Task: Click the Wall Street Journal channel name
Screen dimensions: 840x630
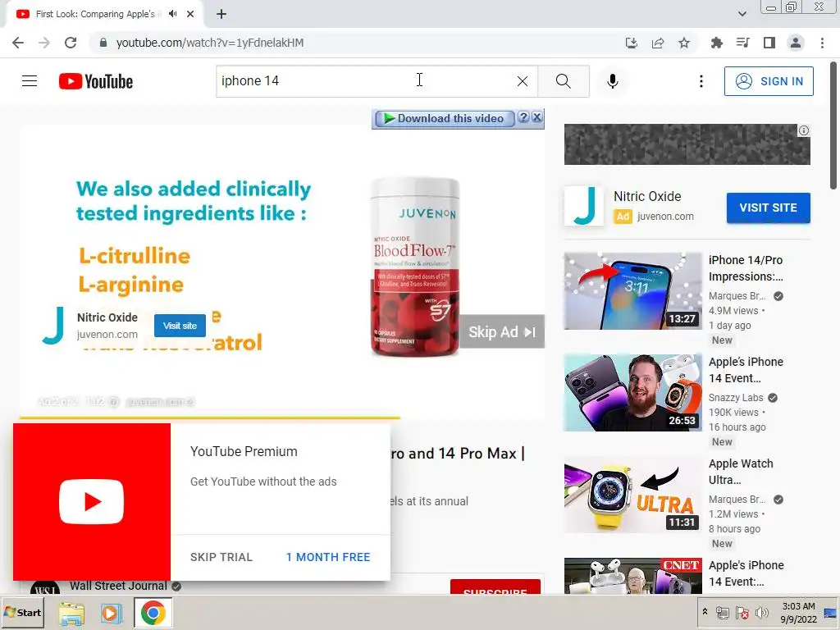Action: 118,586
